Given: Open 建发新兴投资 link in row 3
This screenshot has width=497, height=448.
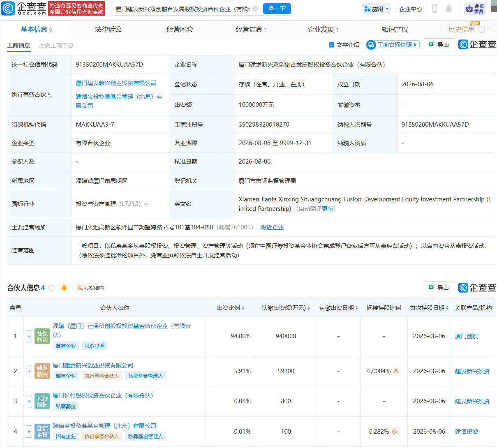Looking at the screenshot, I should 472,401.
